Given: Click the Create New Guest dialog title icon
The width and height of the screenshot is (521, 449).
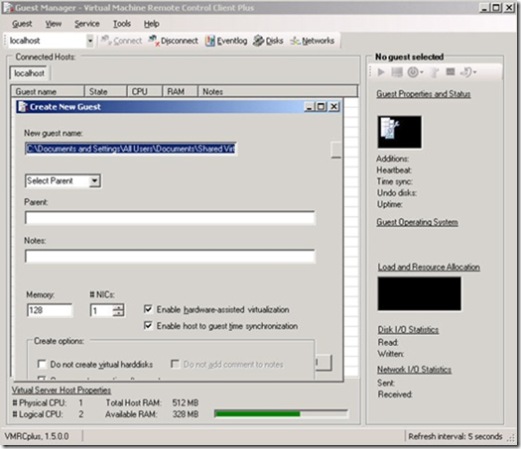Looking at the screenshot, I should pos(23,107).
